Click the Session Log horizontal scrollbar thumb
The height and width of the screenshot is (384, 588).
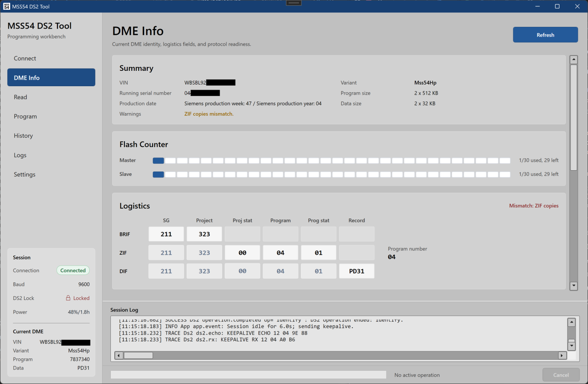138,355
